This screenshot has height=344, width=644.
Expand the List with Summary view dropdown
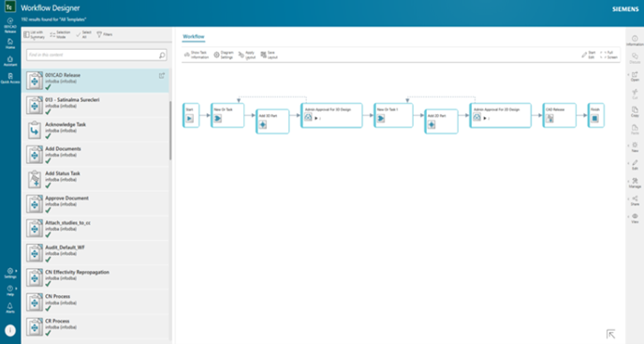[34, 35]
